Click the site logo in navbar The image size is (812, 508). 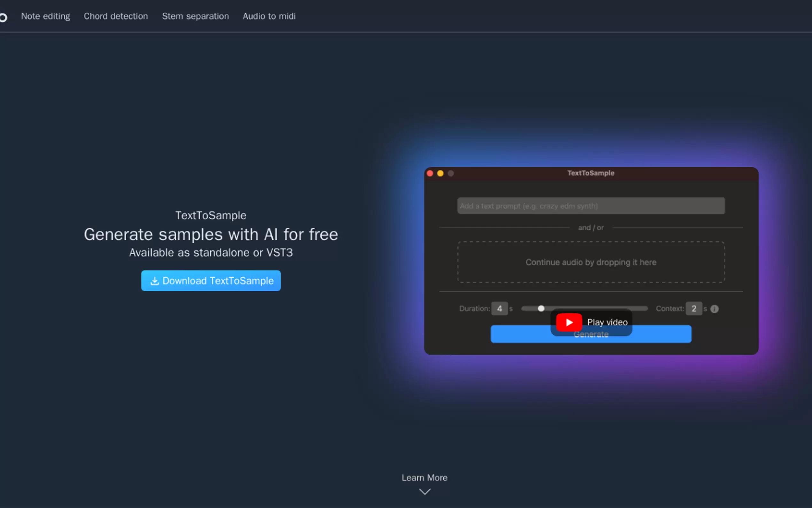click(3, 17)
